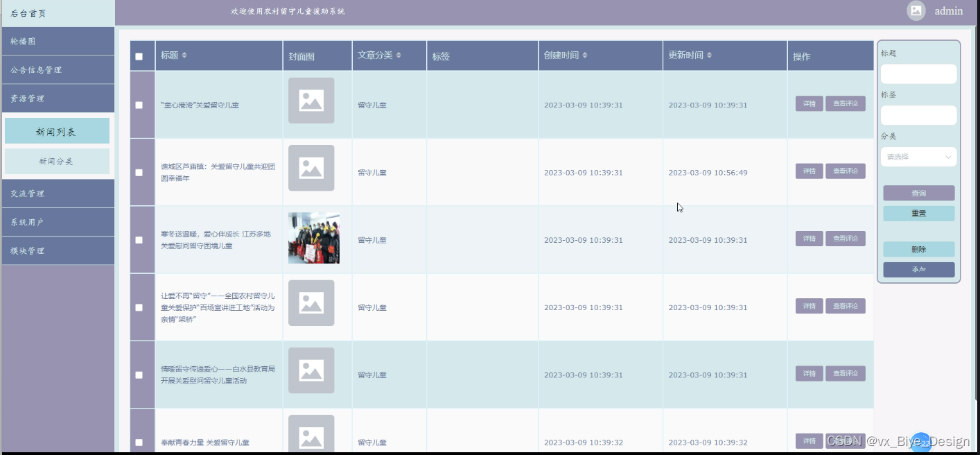
Task: Collapse 资源管理 sidebar menu
Action: point(57,98)
